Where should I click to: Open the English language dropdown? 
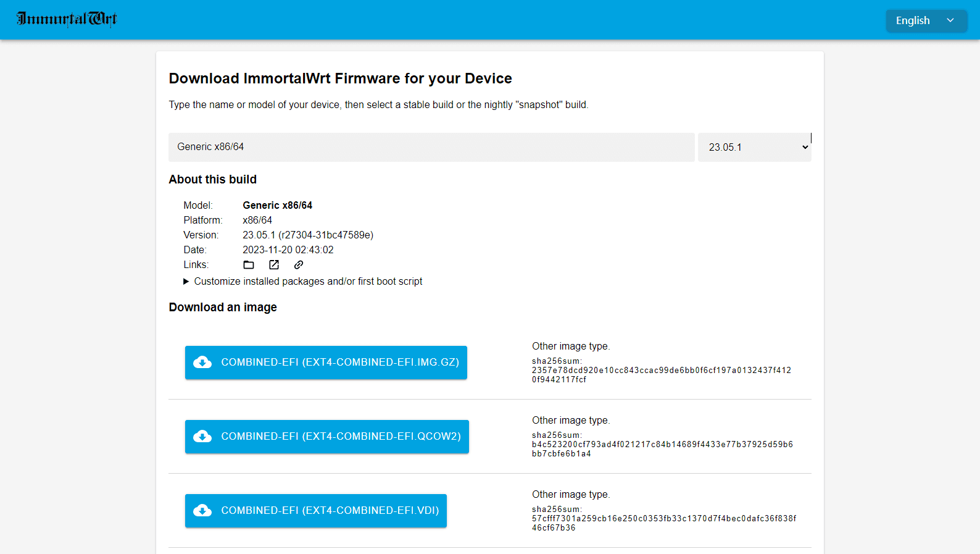(926, 20)
